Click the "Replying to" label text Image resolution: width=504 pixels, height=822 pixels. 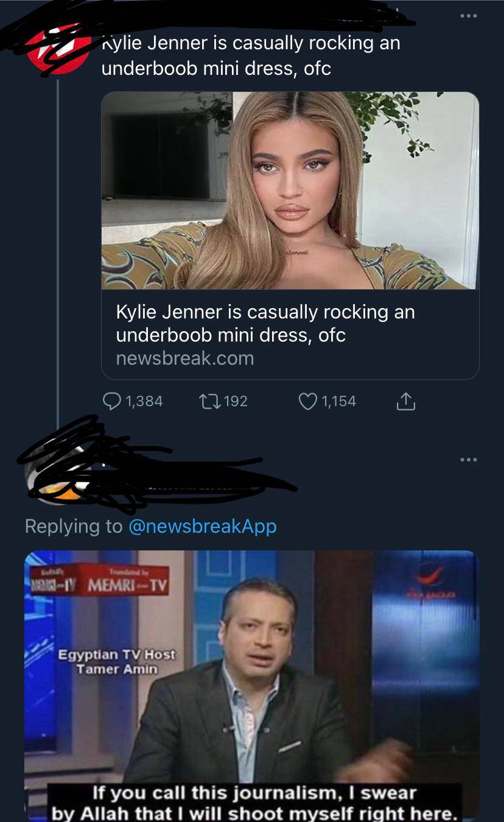73,526
